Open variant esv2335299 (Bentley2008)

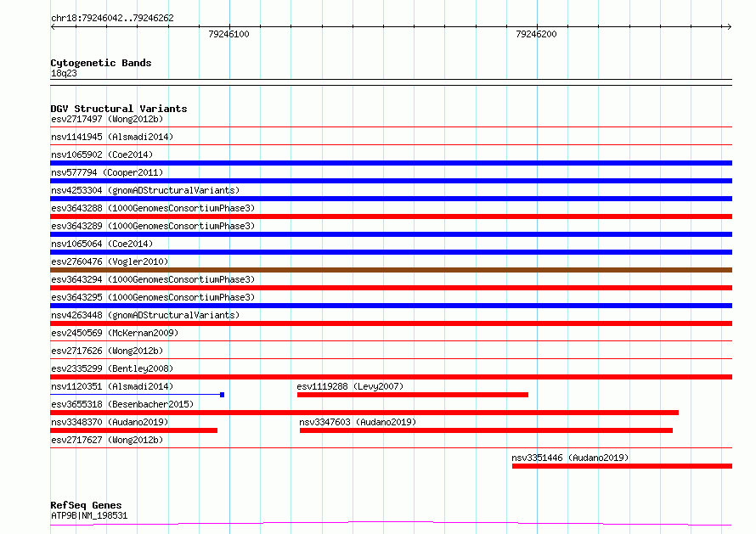[x=112, y=368]
